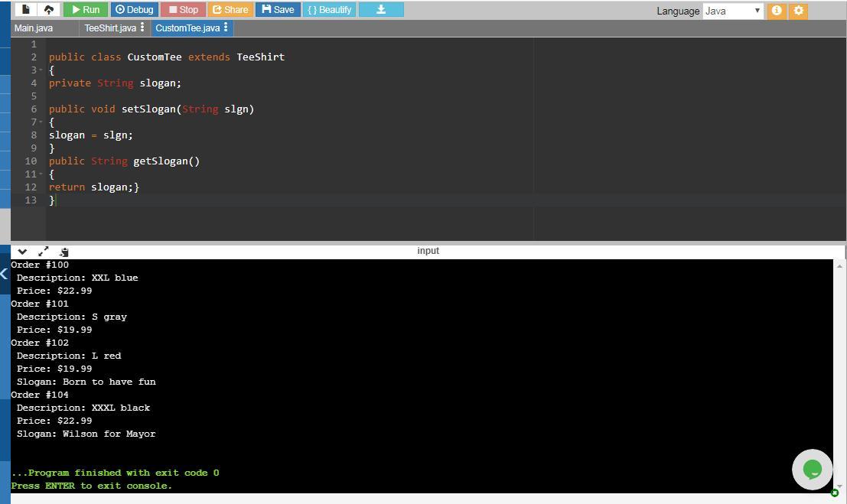Click 'Description: L red' in console

69,356
